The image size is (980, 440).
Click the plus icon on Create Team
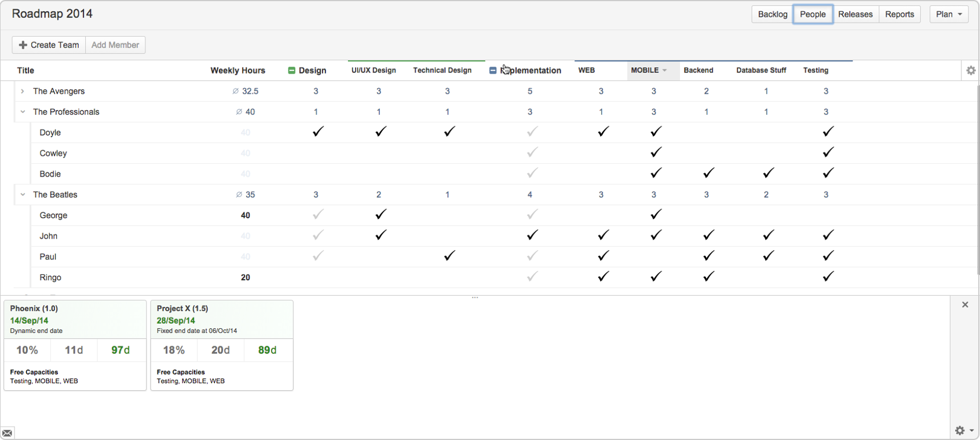23,45
